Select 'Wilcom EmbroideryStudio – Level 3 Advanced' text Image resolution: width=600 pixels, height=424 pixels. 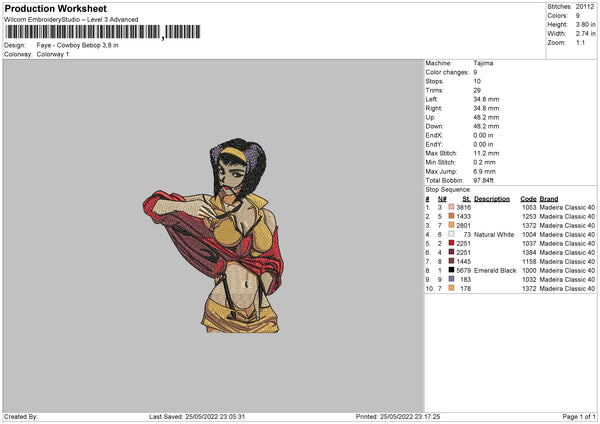pos(71,20)
